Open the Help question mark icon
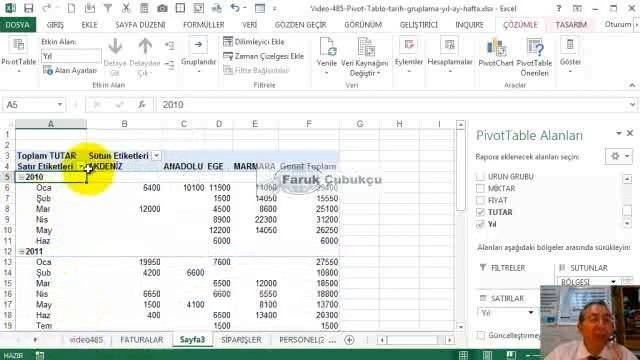Image resolution: width=640 pixels, height=360 pixels. [x=559, y=8]
